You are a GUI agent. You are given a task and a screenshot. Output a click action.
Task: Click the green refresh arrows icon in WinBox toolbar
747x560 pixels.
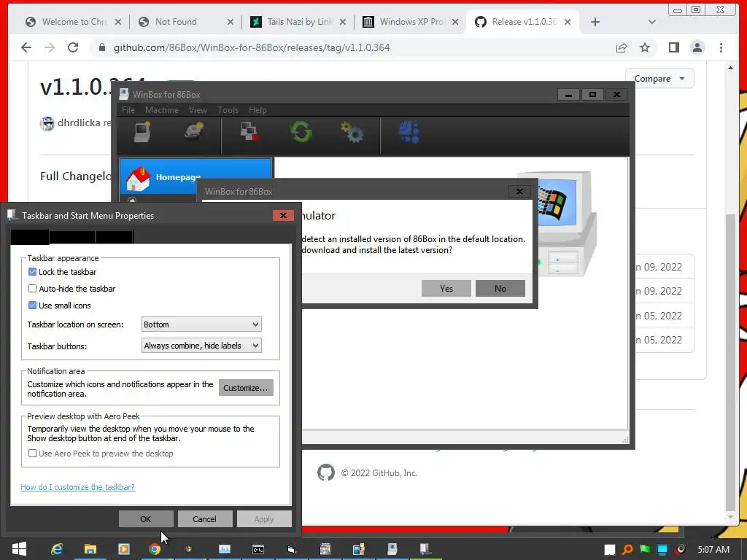[x=301, y=133]
